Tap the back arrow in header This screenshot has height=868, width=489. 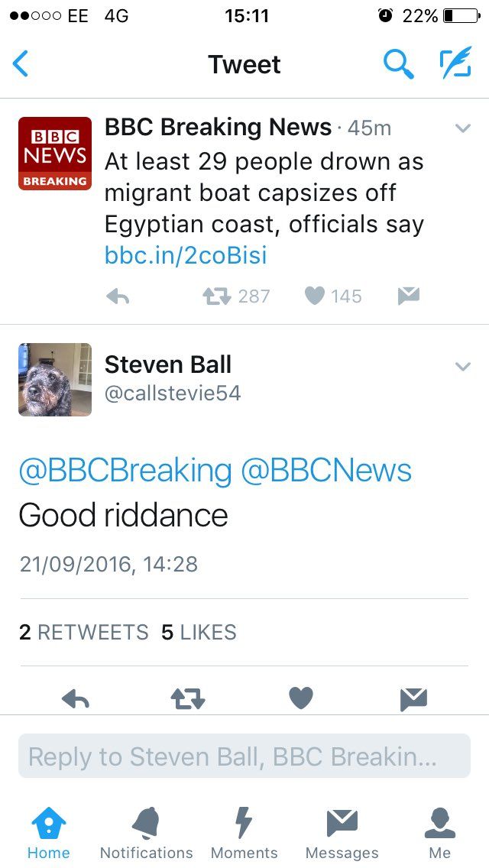(x=21, y=63)
